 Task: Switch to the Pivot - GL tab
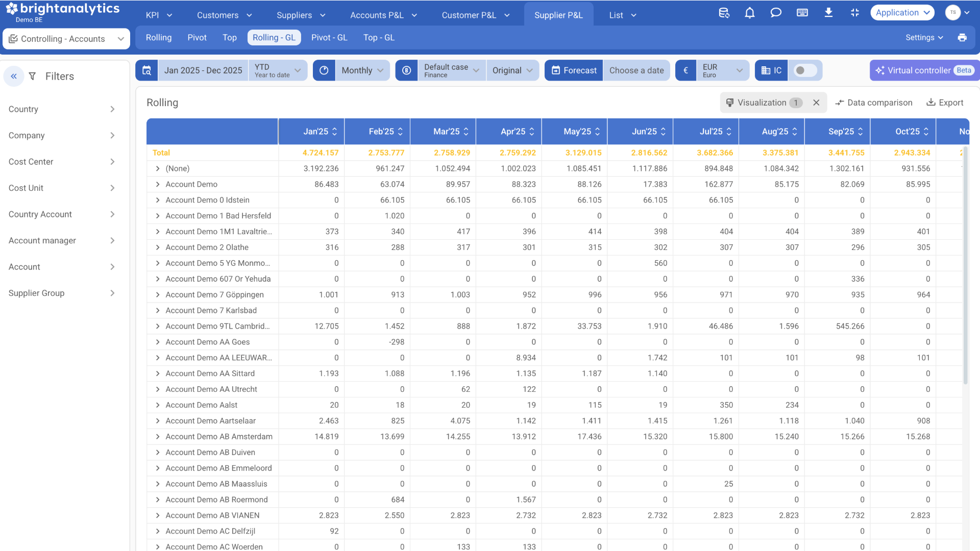pos(329,38)
